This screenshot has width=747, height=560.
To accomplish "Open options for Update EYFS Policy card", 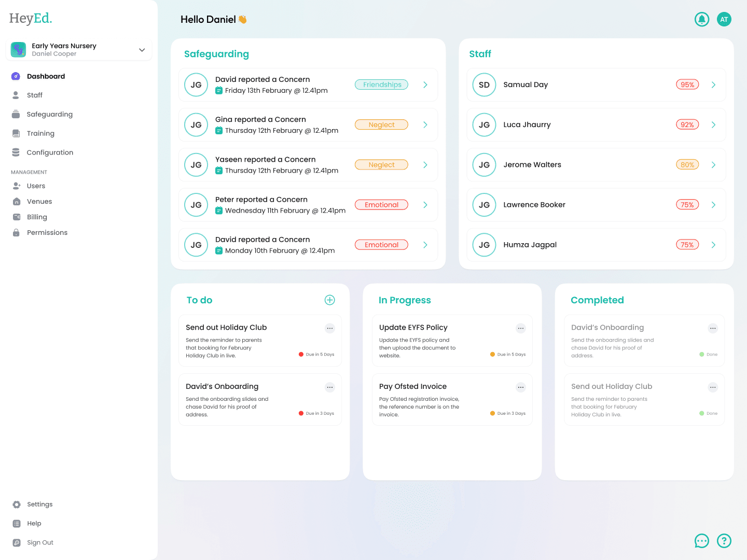I will (520, 328).
